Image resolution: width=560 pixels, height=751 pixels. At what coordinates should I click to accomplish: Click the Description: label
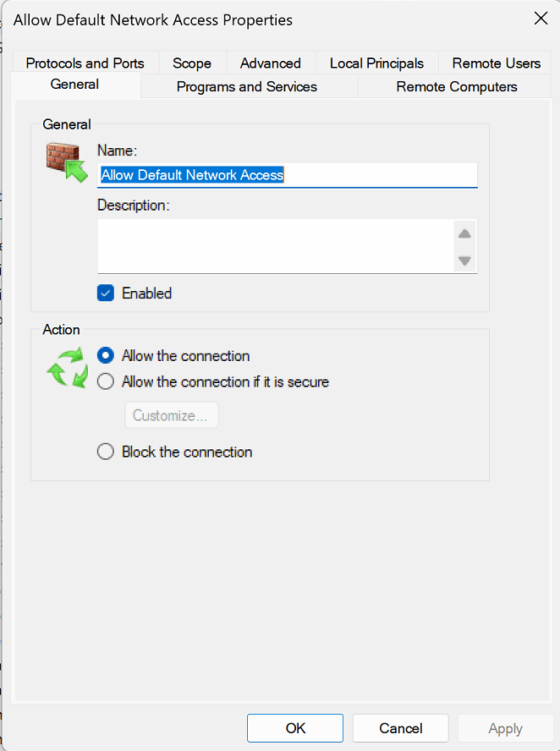(134, 206)
